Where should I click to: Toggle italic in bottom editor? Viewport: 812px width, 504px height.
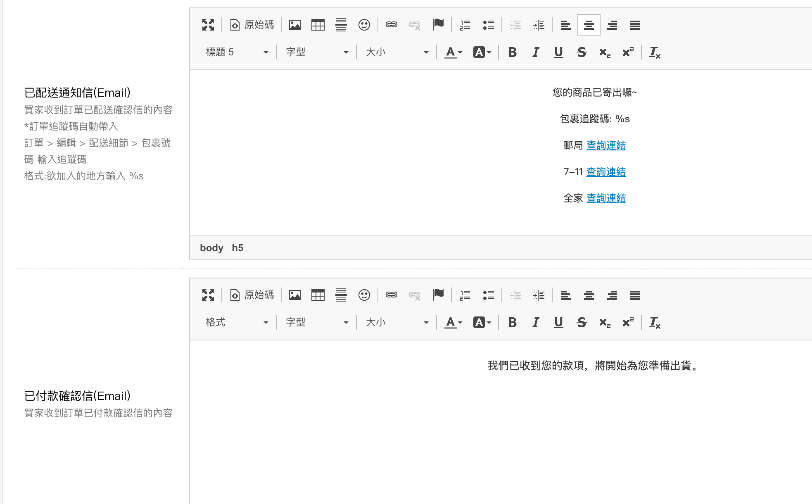tap(535, 322)
